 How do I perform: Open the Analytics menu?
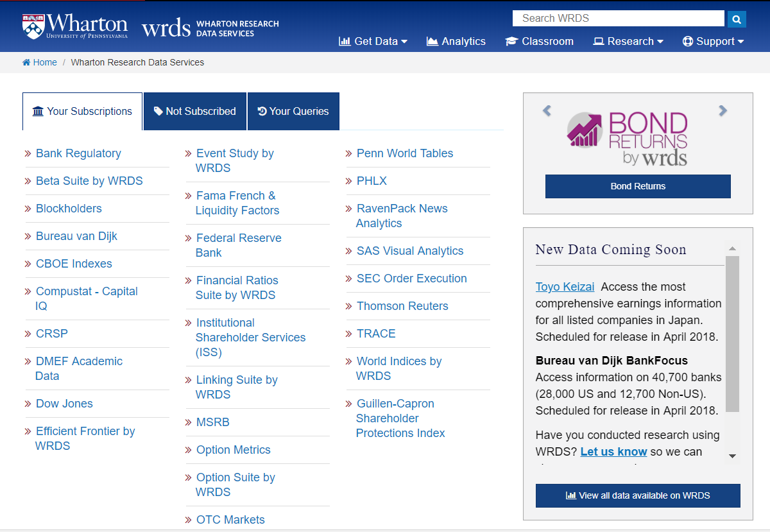click(456, 41)
